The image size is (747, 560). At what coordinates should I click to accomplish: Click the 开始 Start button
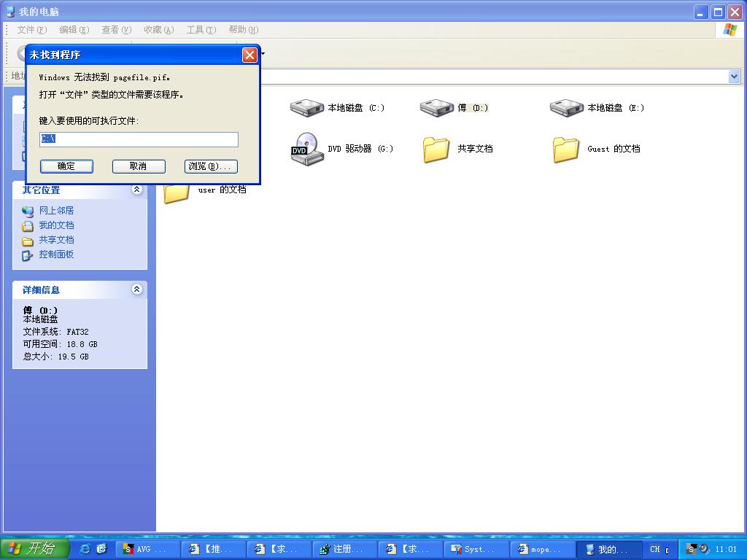tap(35, 548)
